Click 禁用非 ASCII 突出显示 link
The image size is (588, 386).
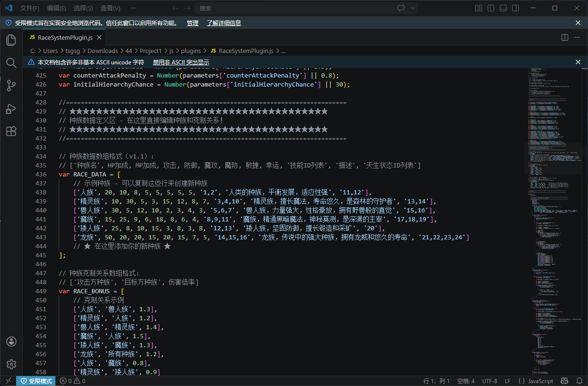pos(181,62)
